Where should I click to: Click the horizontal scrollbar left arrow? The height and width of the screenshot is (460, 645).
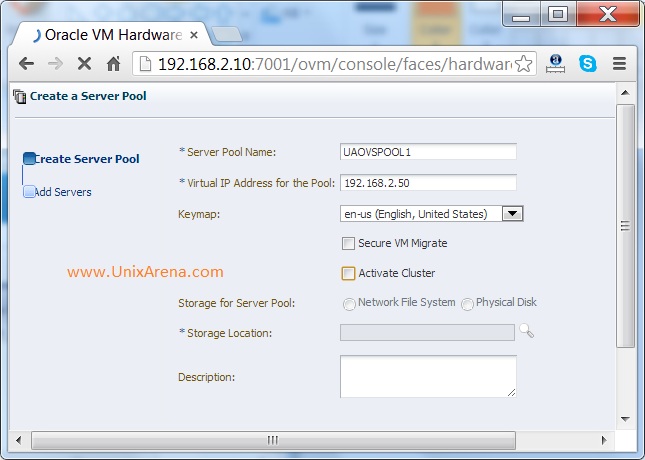pyautogui.click(x=19, y=440)
